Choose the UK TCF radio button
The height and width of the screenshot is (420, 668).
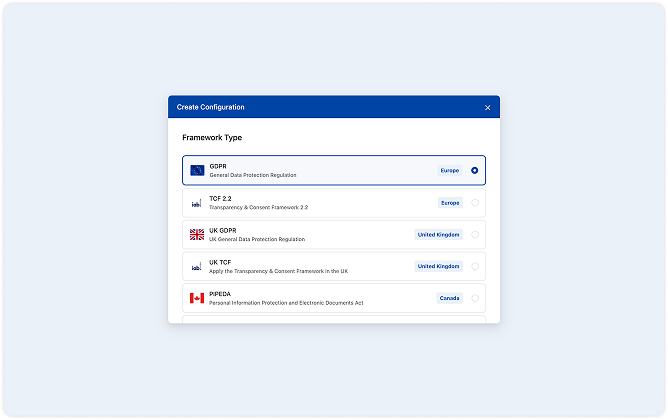tap(474, 267)
